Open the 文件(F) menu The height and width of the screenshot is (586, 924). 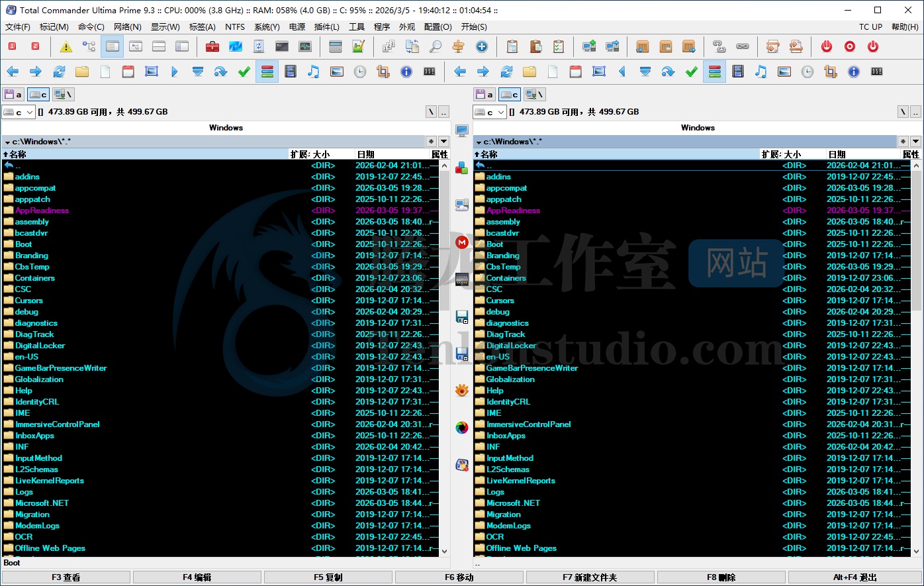tap(18, 27)
